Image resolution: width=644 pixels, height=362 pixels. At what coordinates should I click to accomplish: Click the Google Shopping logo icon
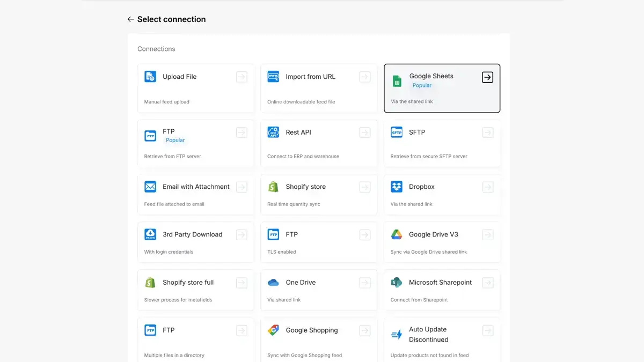click(x=273, y=330)
